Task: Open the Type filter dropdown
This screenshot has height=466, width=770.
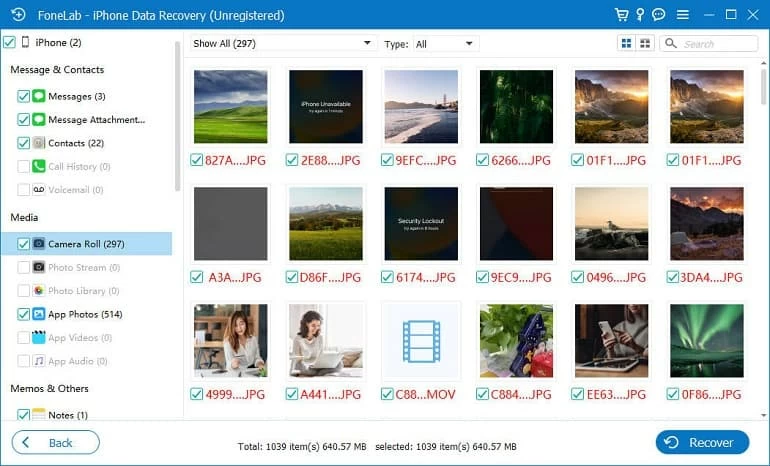Action: click(445, 44)
